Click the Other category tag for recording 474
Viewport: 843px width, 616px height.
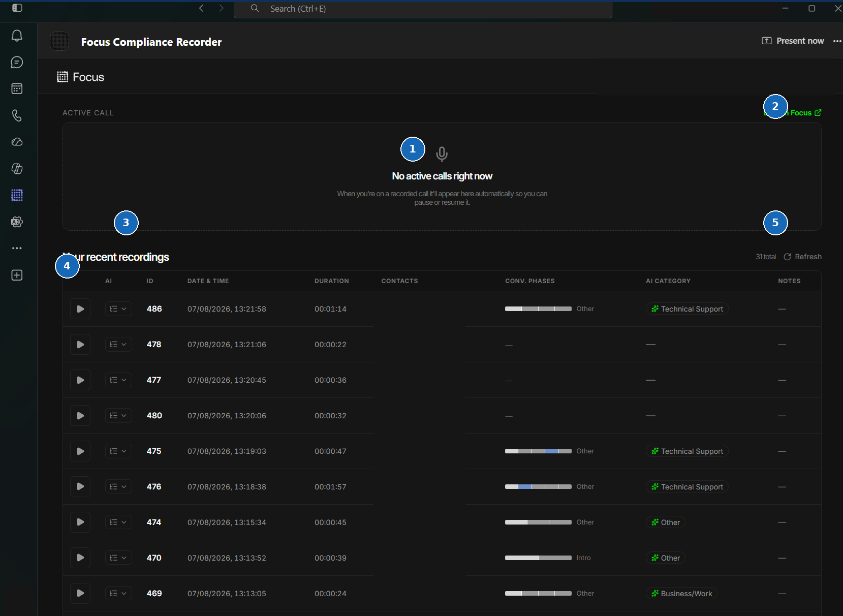[x=666, y=522]
